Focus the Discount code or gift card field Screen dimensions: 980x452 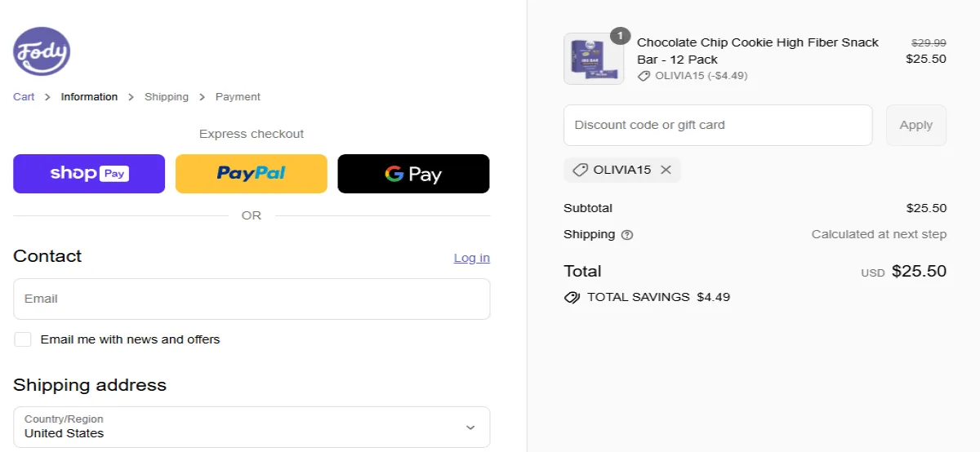coord(718,125)
